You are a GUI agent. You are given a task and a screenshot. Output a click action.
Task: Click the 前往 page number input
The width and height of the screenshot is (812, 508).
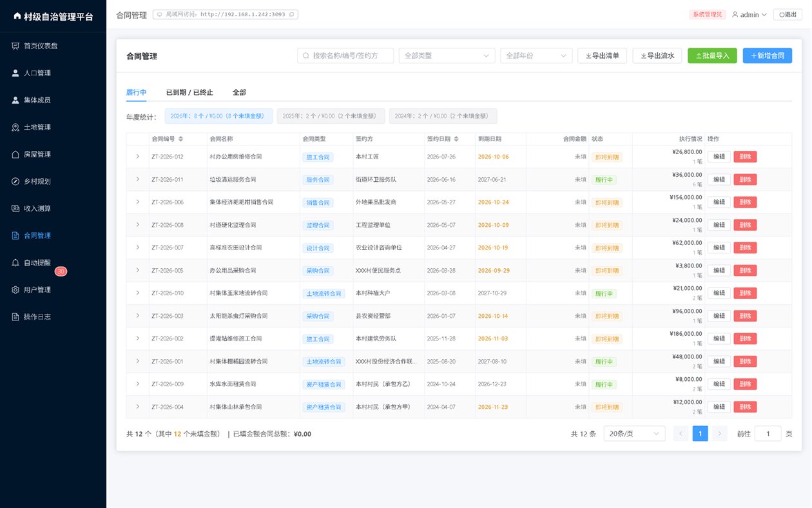(768, 434)
